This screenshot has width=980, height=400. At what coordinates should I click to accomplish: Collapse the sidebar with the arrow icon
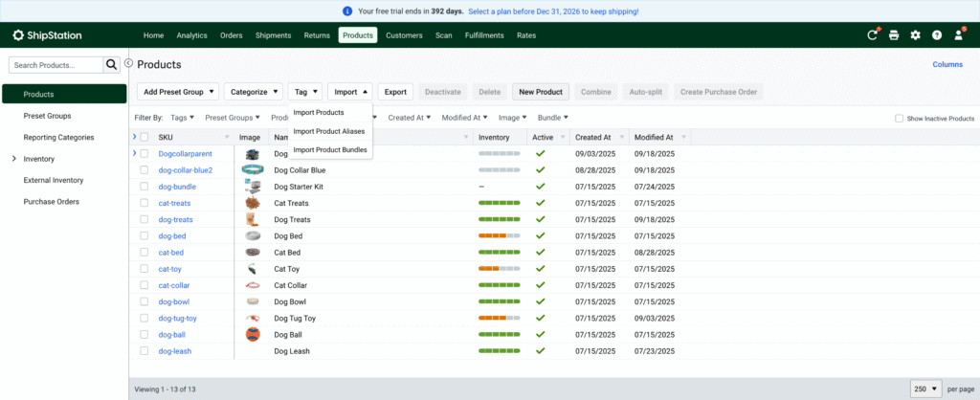pyautogui.click(x=128, y=63)
